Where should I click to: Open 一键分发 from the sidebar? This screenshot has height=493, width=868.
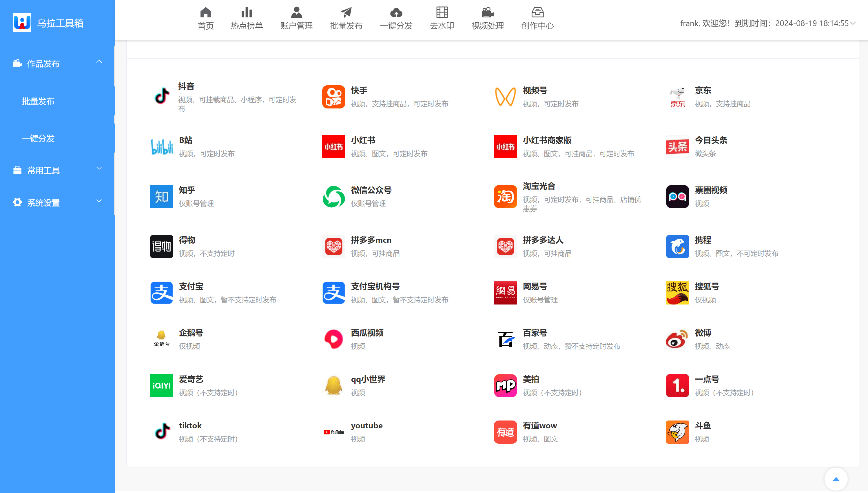[x=38, y=138]
